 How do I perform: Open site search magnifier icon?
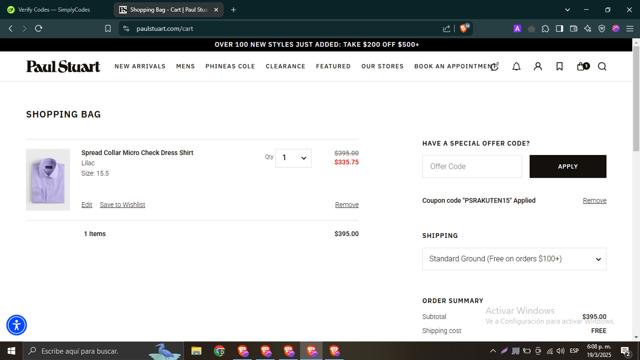coord(602,66)
